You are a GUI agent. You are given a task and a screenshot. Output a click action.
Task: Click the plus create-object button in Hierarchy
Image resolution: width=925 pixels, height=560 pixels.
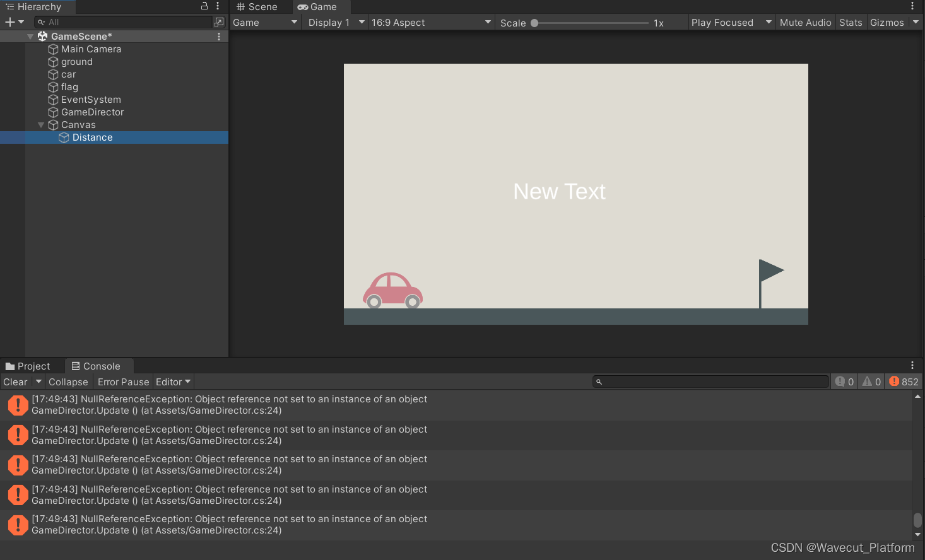[9, 22]
